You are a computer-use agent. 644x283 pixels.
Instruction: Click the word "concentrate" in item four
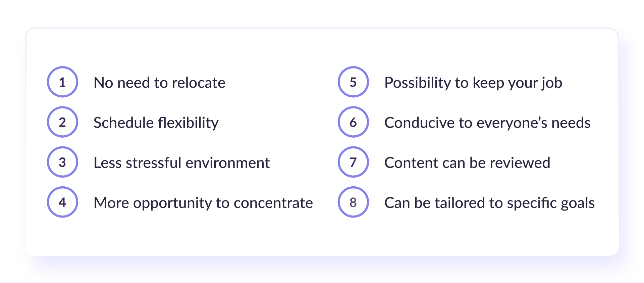[273, 203]
